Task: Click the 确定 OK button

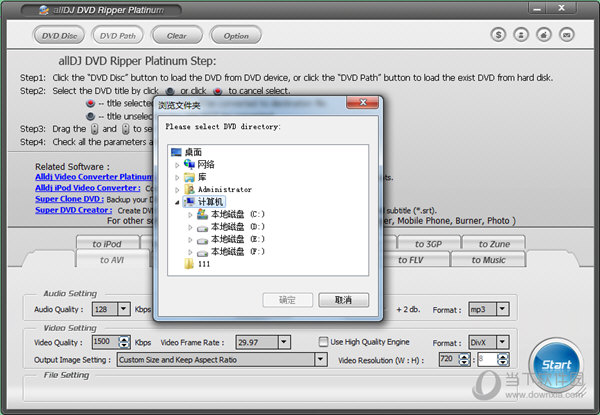Action: (287, 300)
